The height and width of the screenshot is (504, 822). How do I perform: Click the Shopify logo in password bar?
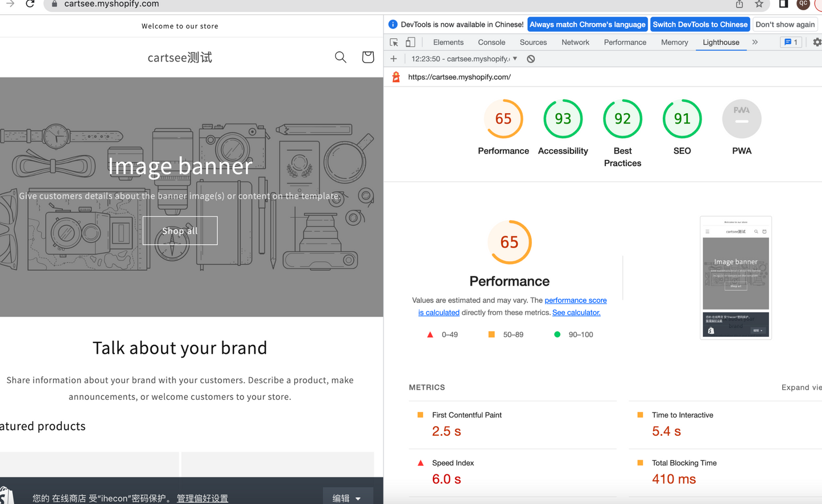[6, 495]
